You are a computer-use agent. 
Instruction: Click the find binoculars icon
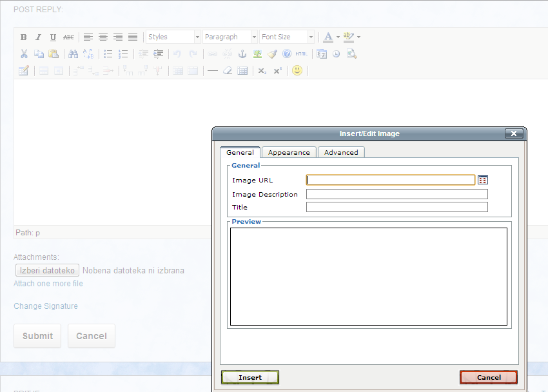73,54
